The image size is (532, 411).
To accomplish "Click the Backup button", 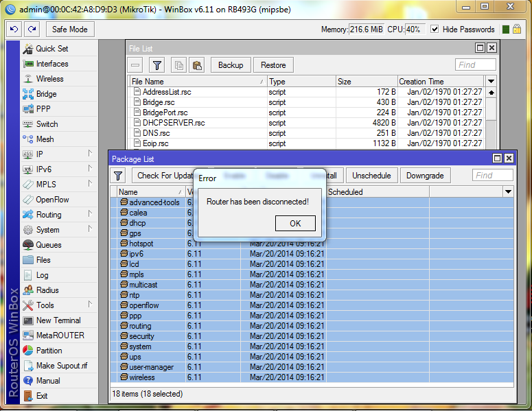I will pyautogui.click(x=231, y=65).
